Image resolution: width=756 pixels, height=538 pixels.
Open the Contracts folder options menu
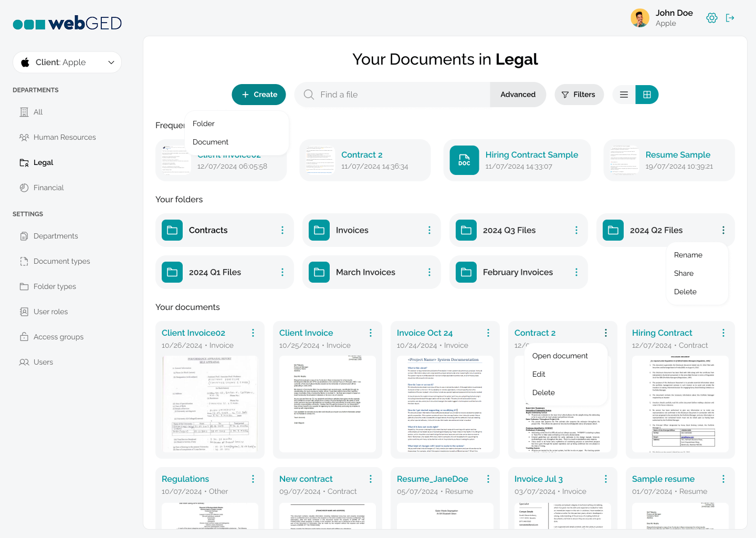pos(282,230)
